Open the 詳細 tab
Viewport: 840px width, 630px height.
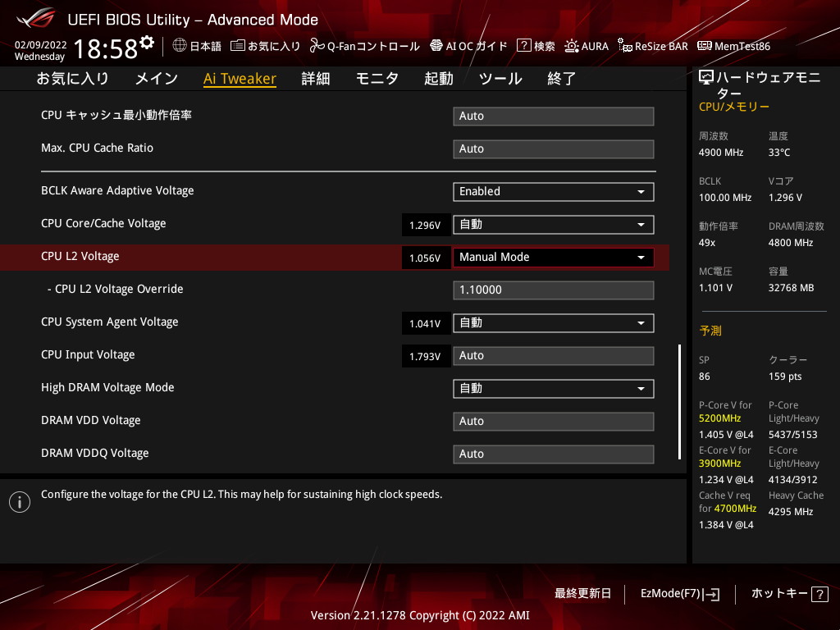pos(316,79)
